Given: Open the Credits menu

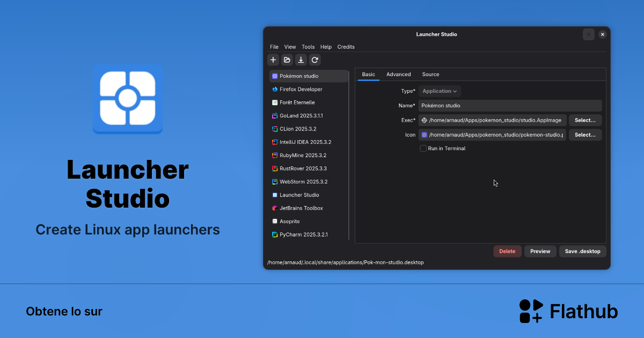Looking at the screenshot, I should (x=346, y=47).
